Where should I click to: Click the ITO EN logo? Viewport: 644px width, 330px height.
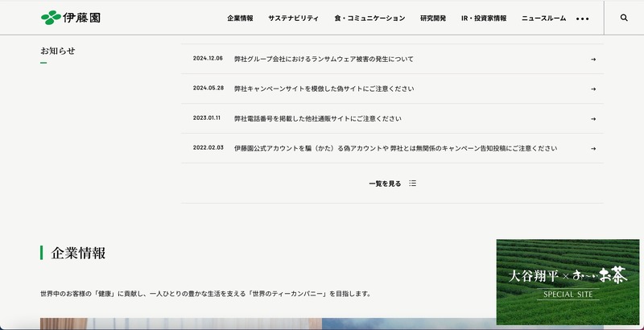pos(71,17)
